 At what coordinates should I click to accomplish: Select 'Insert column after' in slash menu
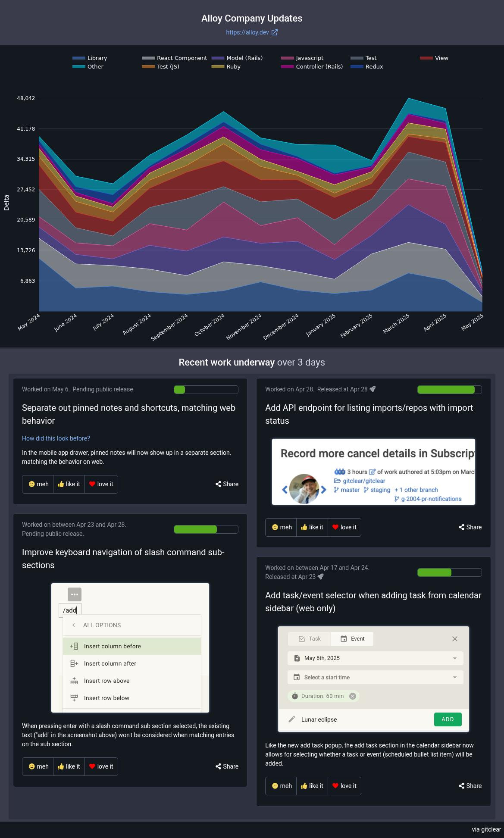(110, 663)
